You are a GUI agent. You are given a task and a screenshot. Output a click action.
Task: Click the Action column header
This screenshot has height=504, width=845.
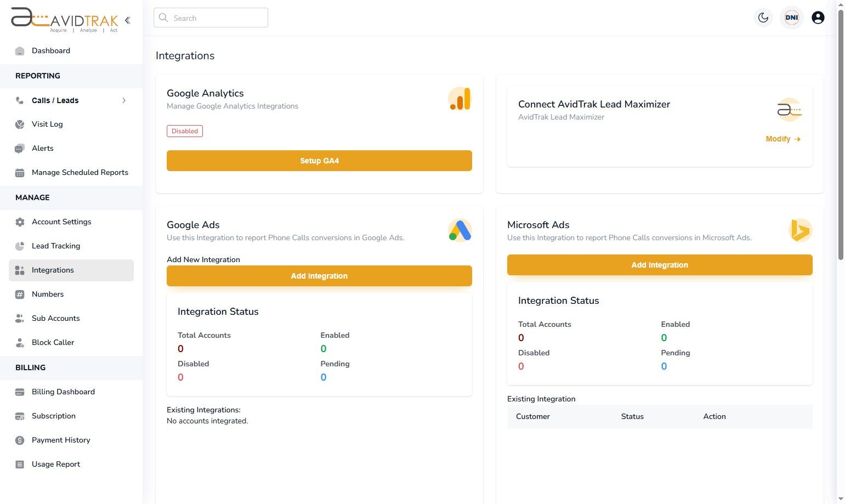click(714, 417)
